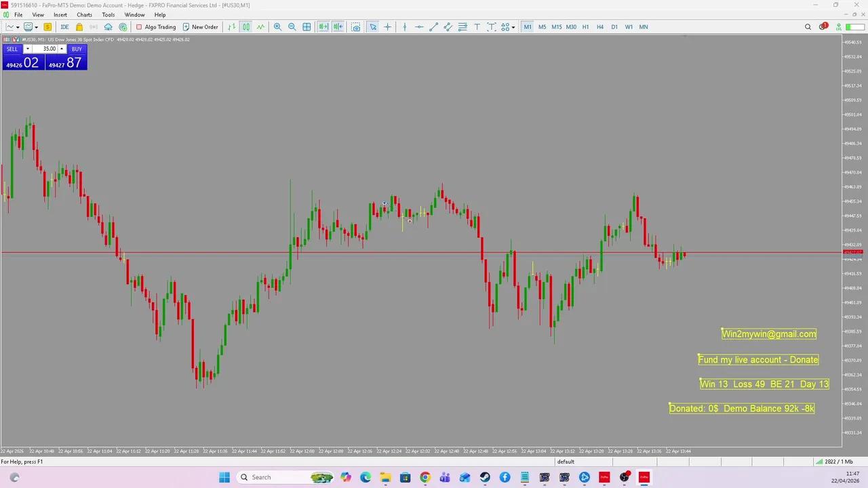Click the Win2mywin@gmail.com chart label
The width and height of the screenshot is (868, 488).
769,333
